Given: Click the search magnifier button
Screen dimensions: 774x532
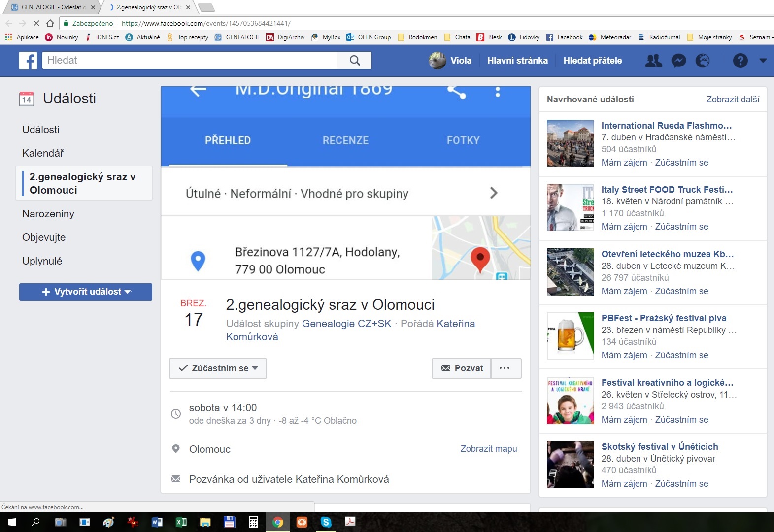Looking at the screenshot, I should [354, 61].
